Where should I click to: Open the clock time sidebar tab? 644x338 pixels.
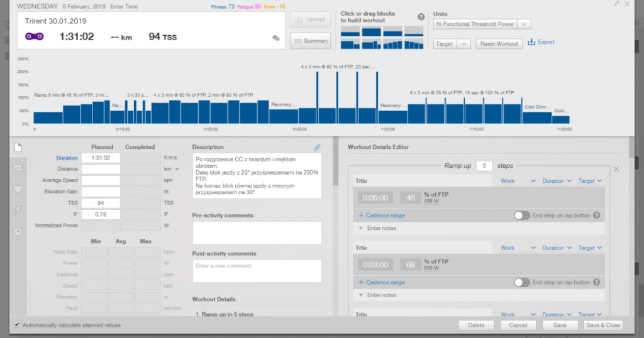click(x=18, y=231)
